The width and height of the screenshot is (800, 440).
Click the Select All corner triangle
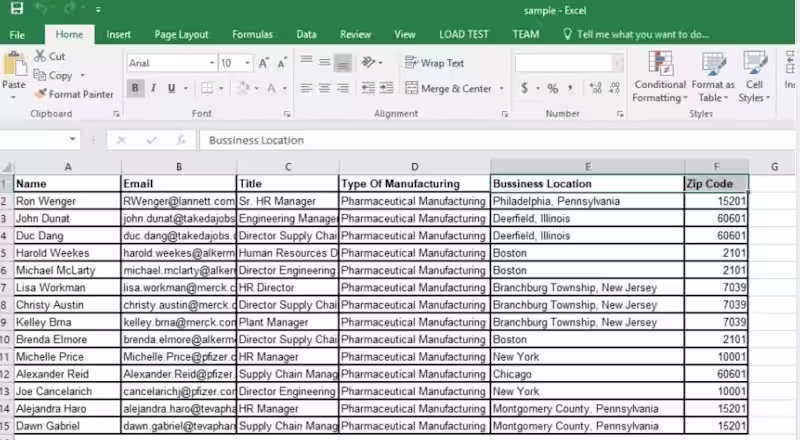7,167
